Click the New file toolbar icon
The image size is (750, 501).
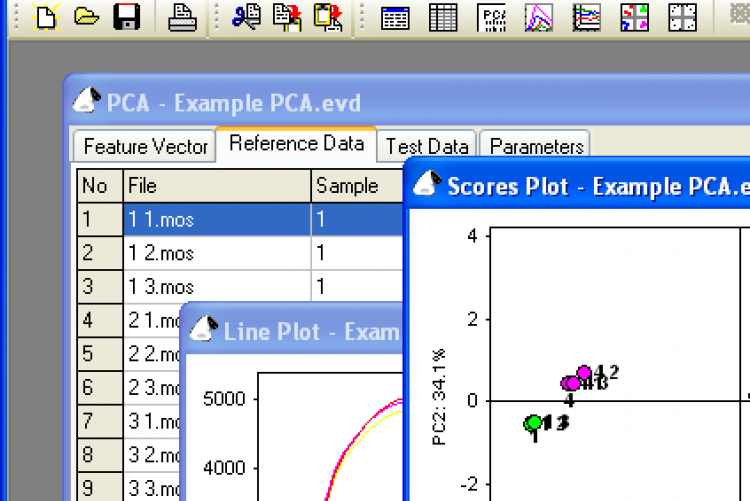click(x=44, y=17)
